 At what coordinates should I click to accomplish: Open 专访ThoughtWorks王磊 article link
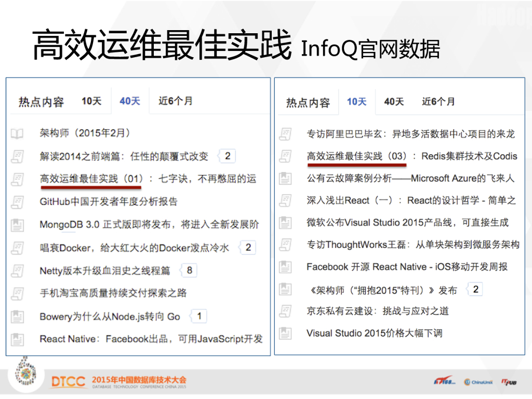point(413,245)
